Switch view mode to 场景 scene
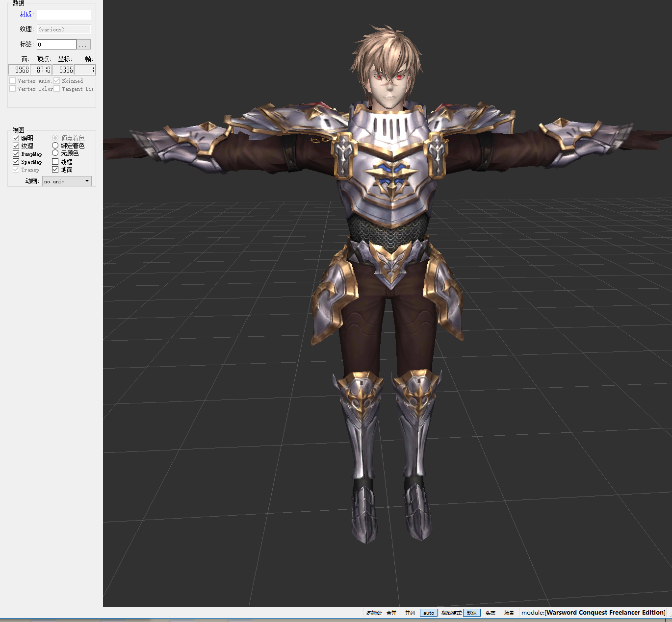The width and height of the screenshot is (672, 622). coord(509,613)
